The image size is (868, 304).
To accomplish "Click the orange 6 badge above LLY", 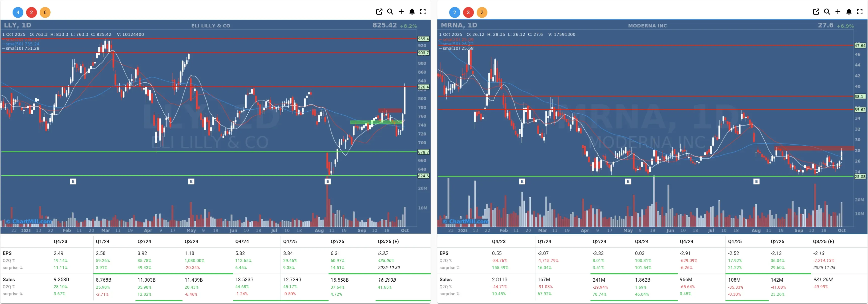I will 45,13.
